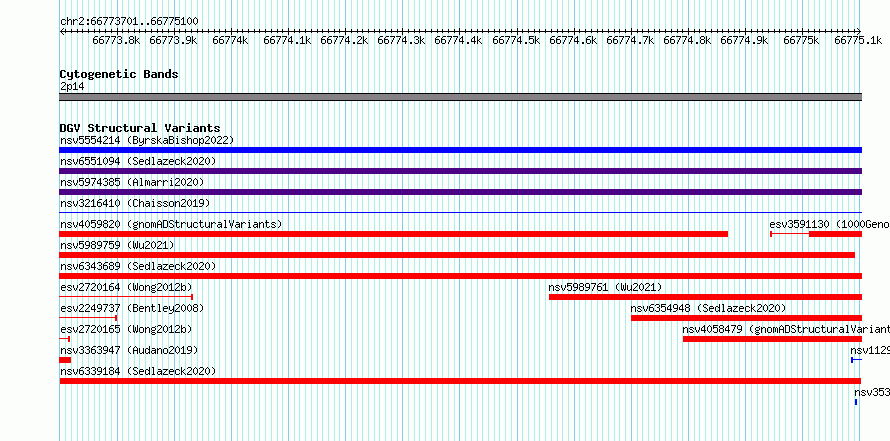Click the nsv6339184 (Sedlazeck2020) label
Screen dimensions: 890x441
(x=138, y=371)
